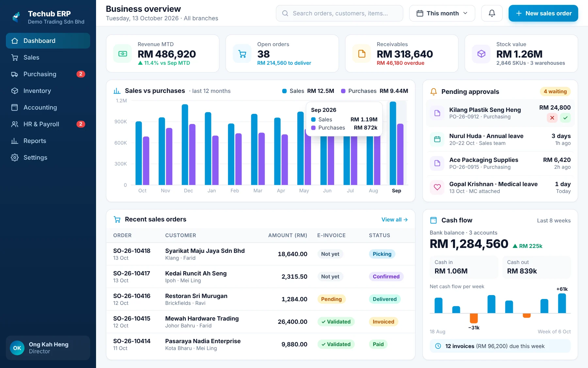Open Ong Kah Heng user profile
Image resolution: width=588 pixels, height=368 pixels.
point(48,348)
